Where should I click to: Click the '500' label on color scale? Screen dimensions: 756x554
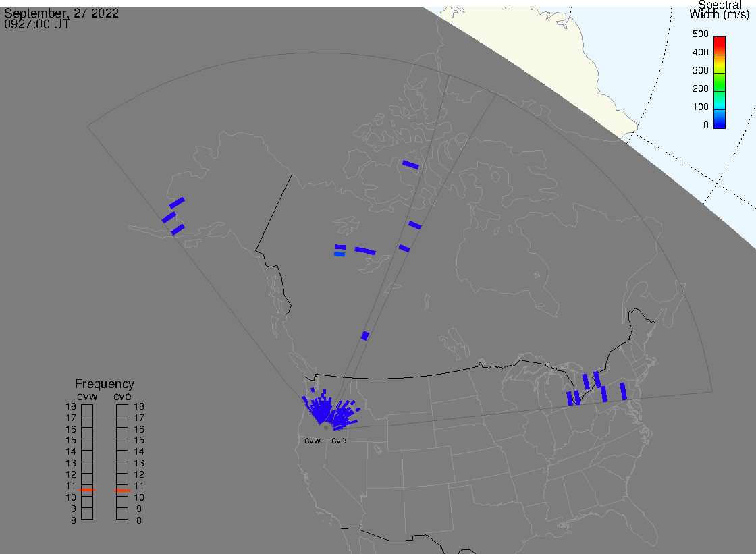click(700, 34)
